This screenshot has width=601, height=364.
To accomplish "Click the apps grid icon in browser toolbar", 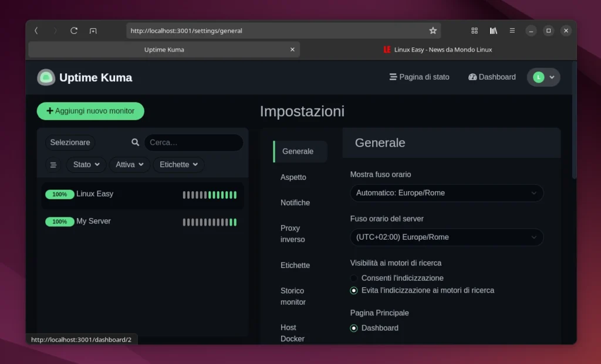I will point(474,30).
